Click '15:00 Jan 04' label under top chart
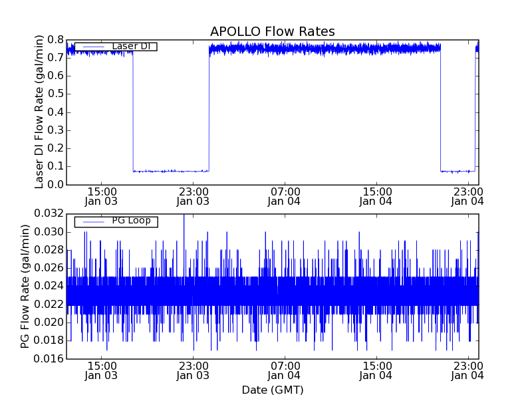Screen dimensions: 532x399 pos(376,196)
